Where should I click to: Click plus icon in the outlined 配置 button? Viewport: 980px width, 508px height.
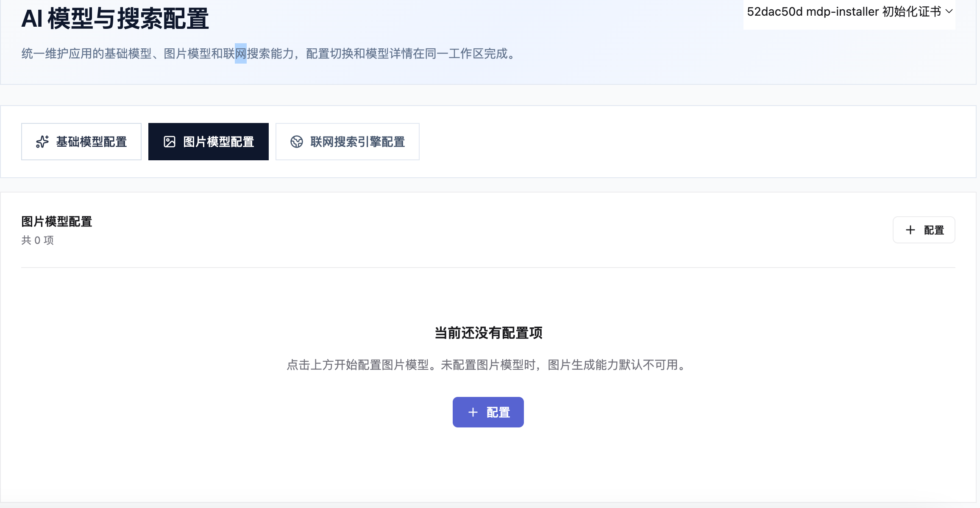coord(910,230)
